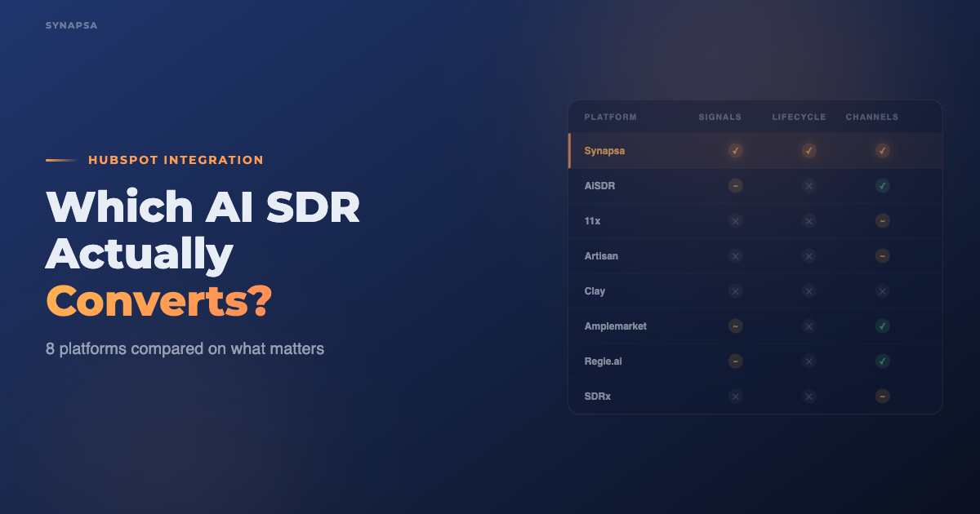This screenshot has height=514, width=980.
Task: Click the 11x Lifecycle cross icon
Action: point(808,221)
